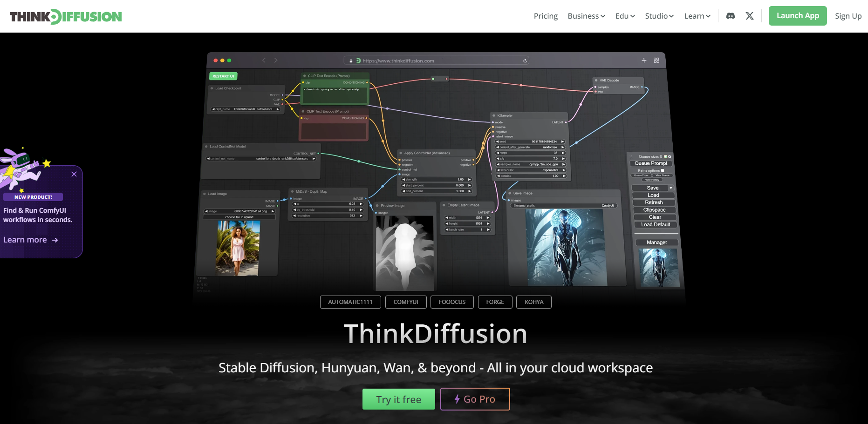Click Load button in ComfyUI panel
The image size is (868, 424).
point(653,195)
